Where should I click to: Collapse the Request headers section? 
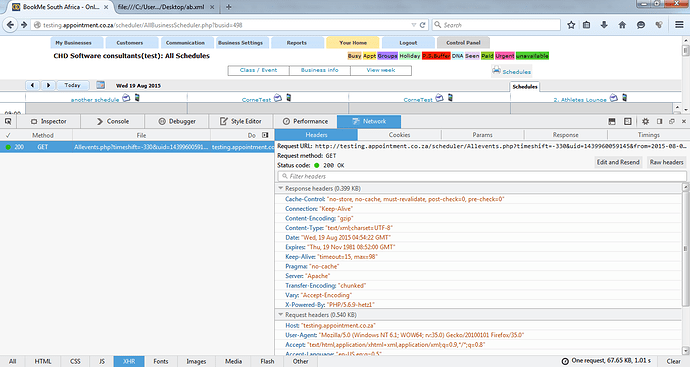[x=280, y=315]
